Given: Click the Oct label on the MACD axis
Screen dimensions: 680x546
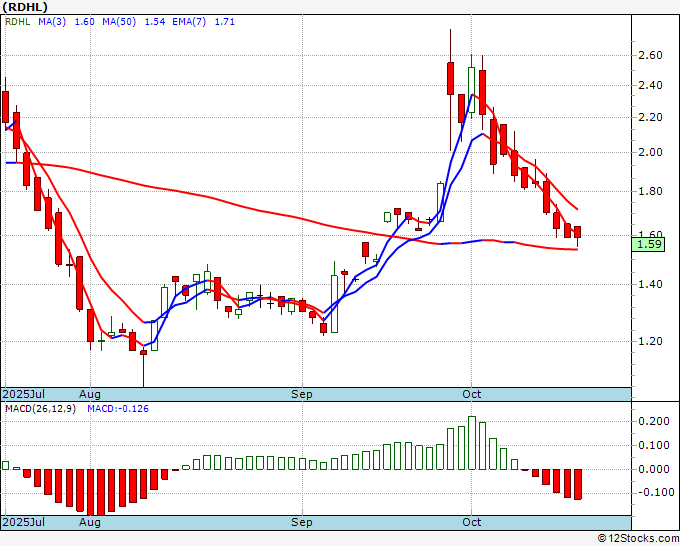Looking at the screenshot, I should [471, 522].
